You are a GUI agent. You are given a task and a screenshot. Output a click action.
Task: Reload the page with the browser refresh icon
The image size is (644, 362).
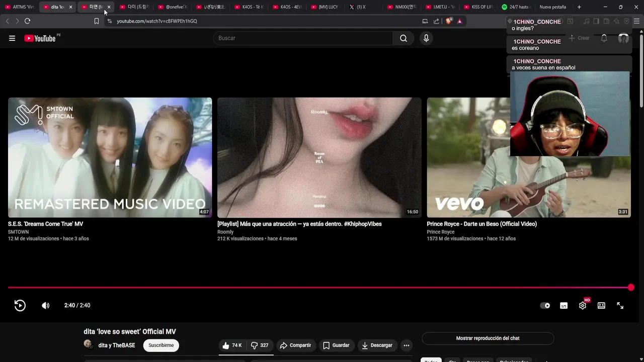[27, 21]
